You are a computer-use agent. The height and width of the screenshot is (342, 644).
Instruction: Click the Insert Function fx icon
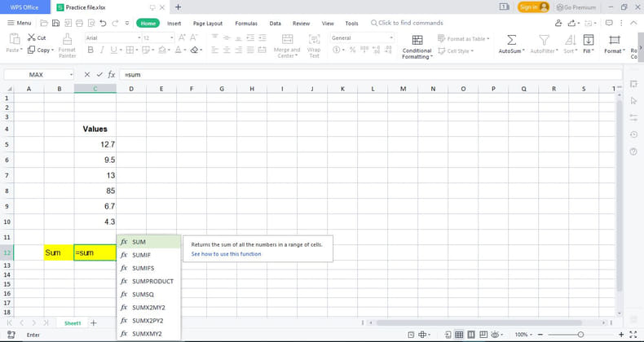(x=111, y=74)
